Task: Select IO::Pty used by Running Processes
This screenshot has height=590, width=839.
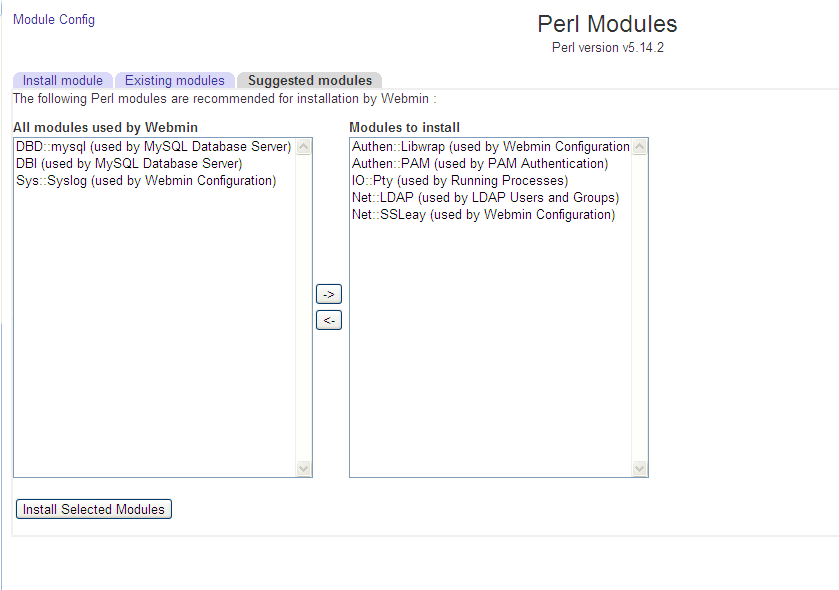Action: pyautogui.click(x=459, y=180)
